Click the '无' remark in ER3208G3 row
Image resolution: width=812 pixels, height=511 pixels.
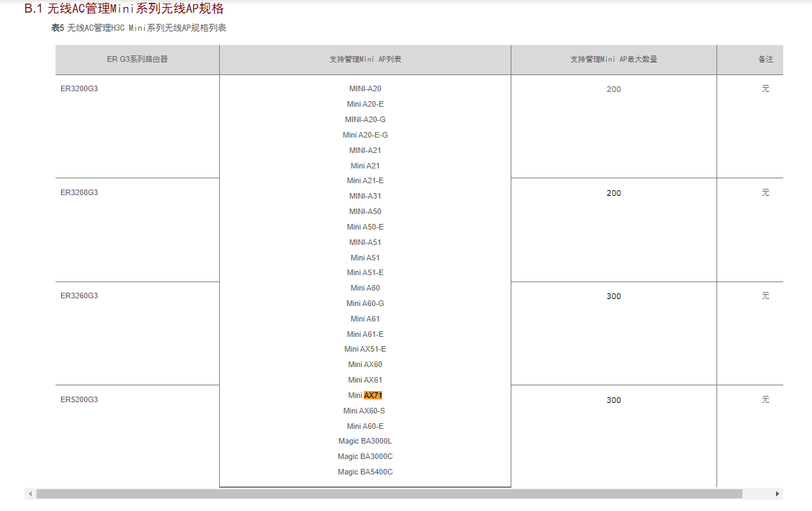click(x=766, y=192)
